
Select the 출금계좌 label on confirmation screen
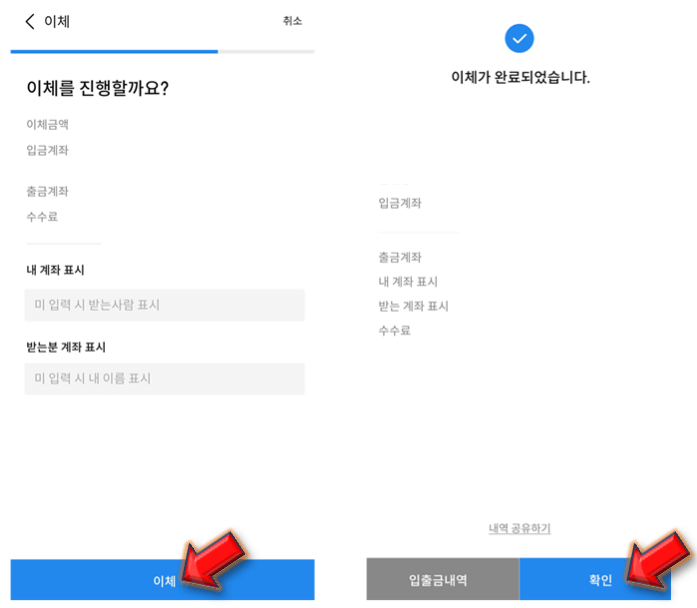(x=47, y=192)
